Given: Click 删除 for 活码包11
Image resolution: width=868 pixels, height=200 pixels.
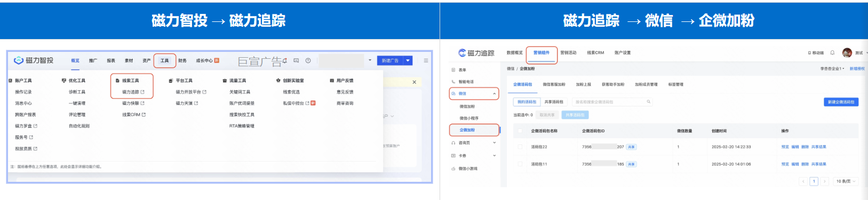Looking at the screenshot, I should click(805, 164).
